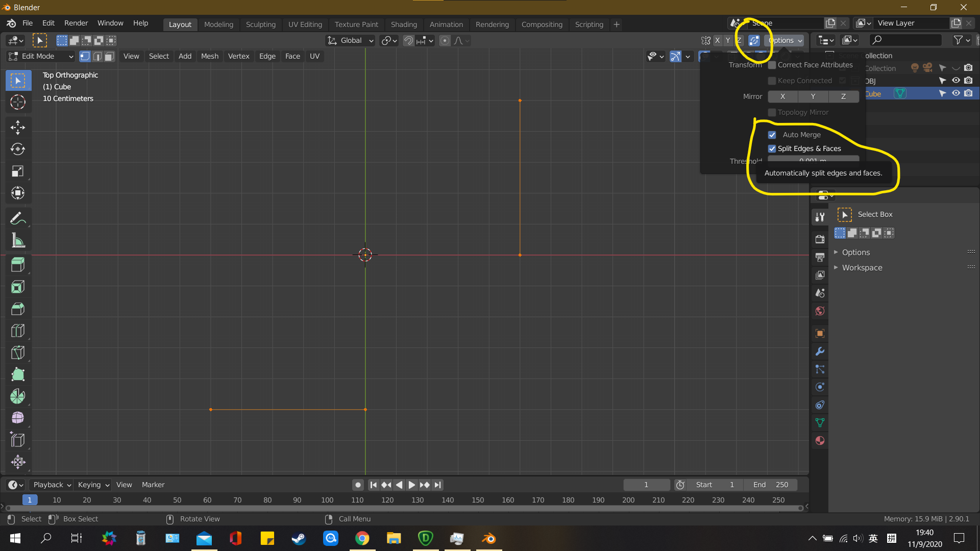
Task: Select the 3D Cursor tool
Action: pos(18,103)
